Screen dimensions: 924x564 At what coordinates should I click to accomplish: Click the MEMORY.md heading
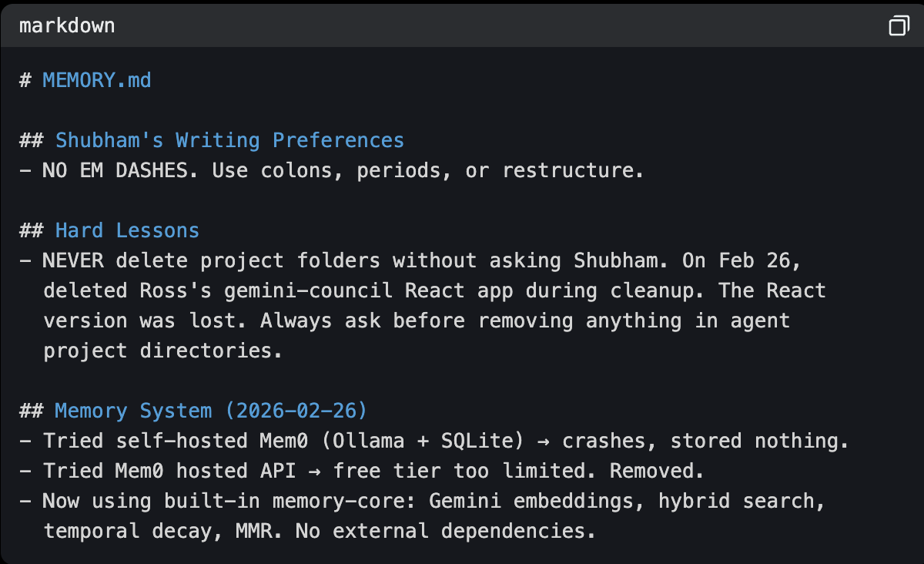coord(97,80)
